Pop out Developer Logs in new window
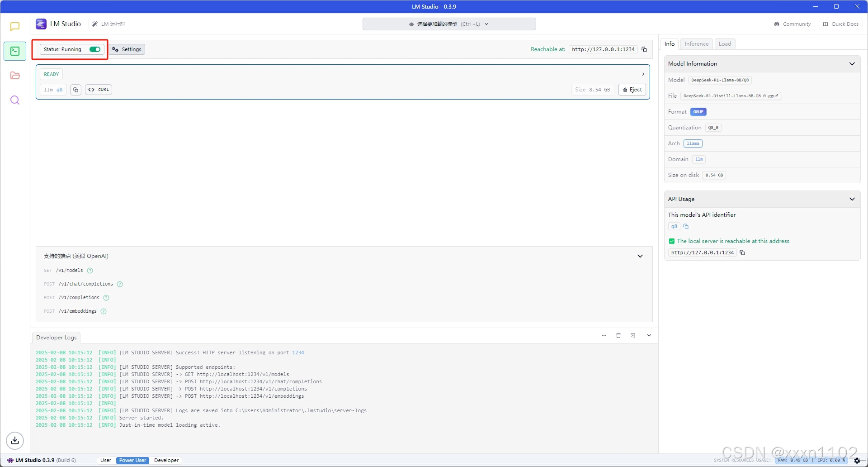 pos(633,335)
